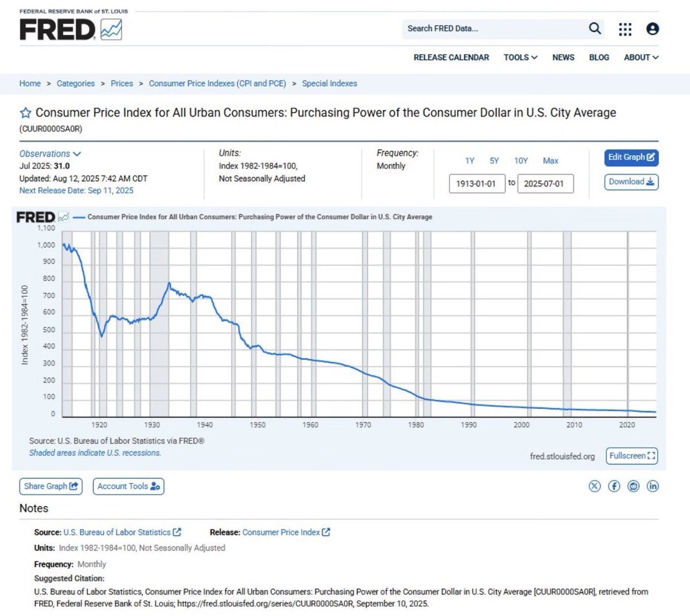This screenshot has height=616, width=690.
Task: Click the Download button
Action: point(631,182)
